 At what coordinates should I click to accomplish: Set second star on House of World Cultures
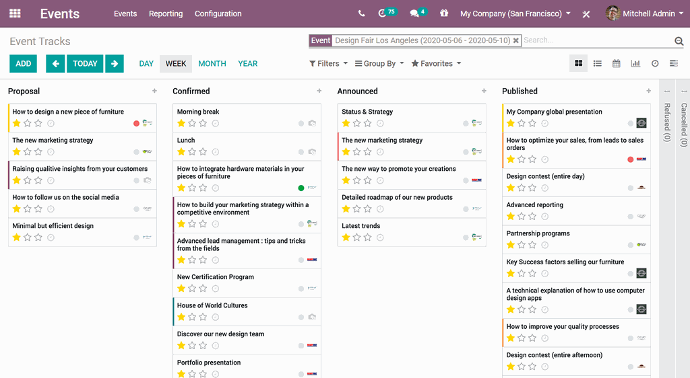(x=192, y=317)
